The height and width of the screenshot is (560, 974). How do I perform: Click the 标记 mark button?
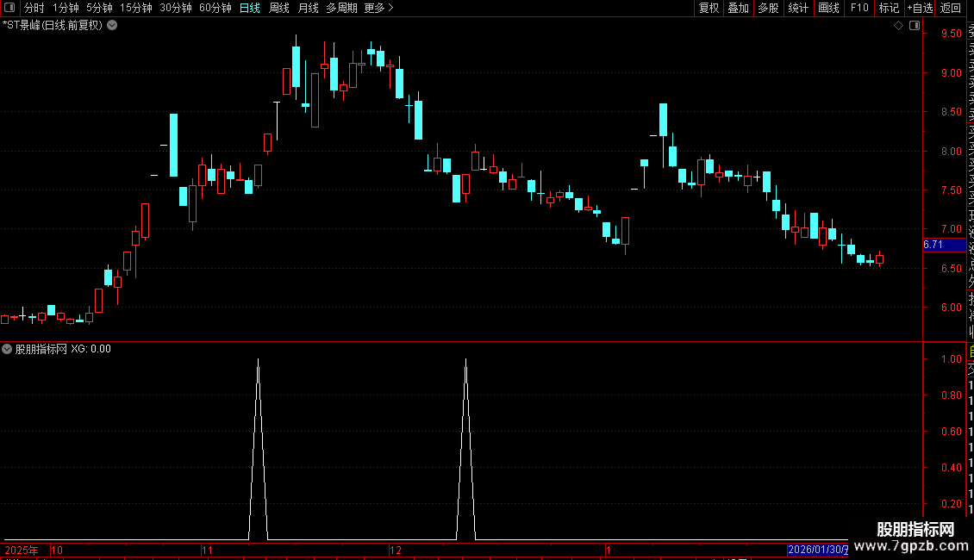click(x=889, y=8)
